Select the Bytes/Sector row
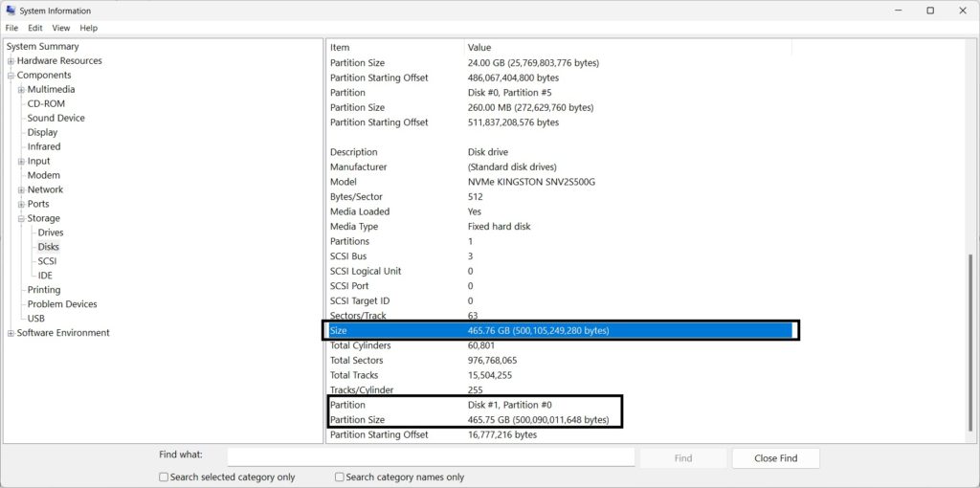The height and width of the screenshot is (488, 980). point(561,197)
